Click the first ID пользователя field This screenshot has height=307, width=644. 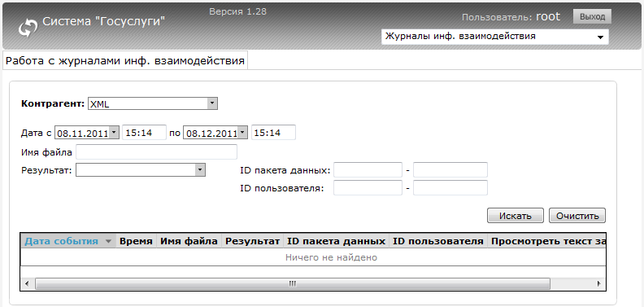tap(368, 188)
